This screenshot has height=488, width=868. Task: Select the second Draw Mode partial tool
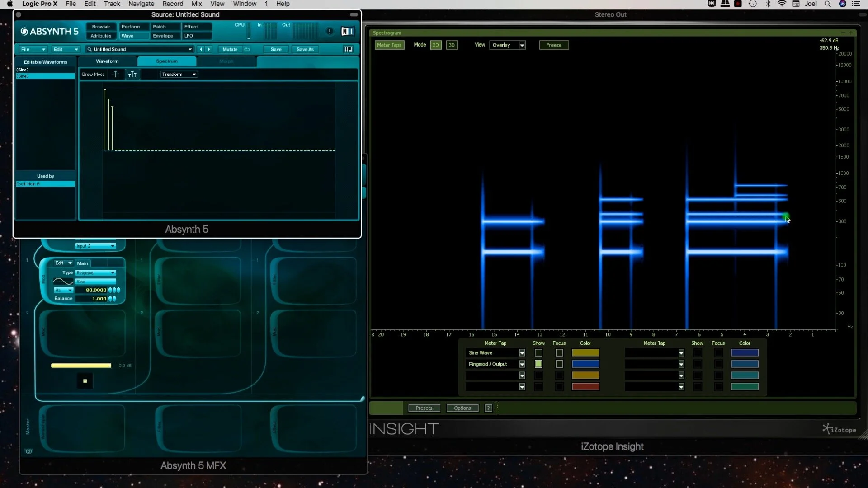coord(132,74)
